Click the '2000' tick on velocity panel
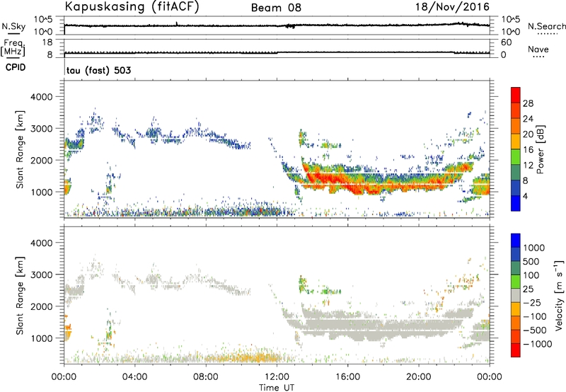Image resolution: width=566 pixels, height=392 pixels. click(41, 306)
